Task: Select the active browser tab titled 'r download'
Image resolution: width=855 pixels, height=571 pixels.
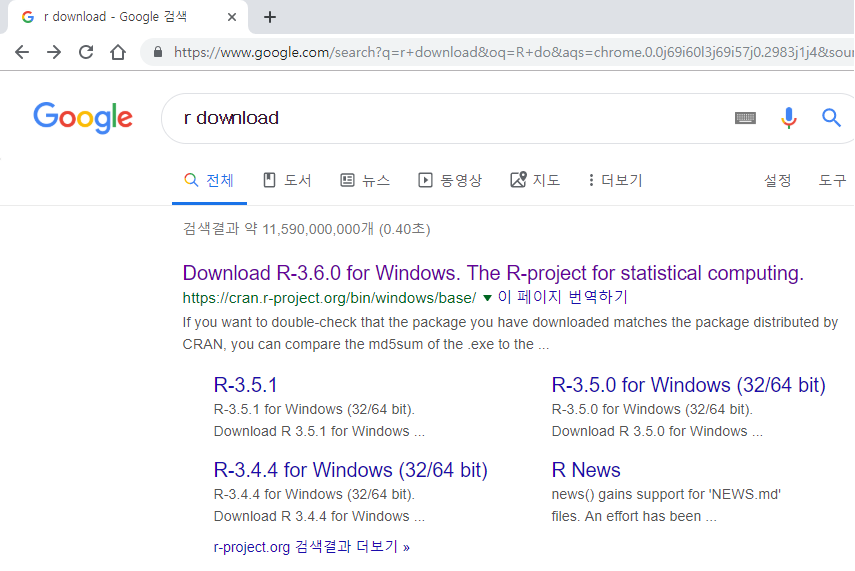Action: pos(128,17)
